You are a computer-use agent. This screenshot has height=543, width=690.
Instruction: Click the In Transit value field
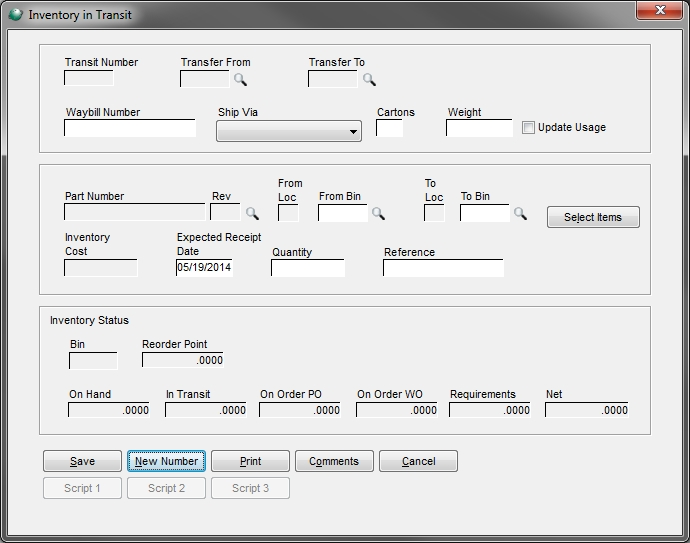pos(206,410)
